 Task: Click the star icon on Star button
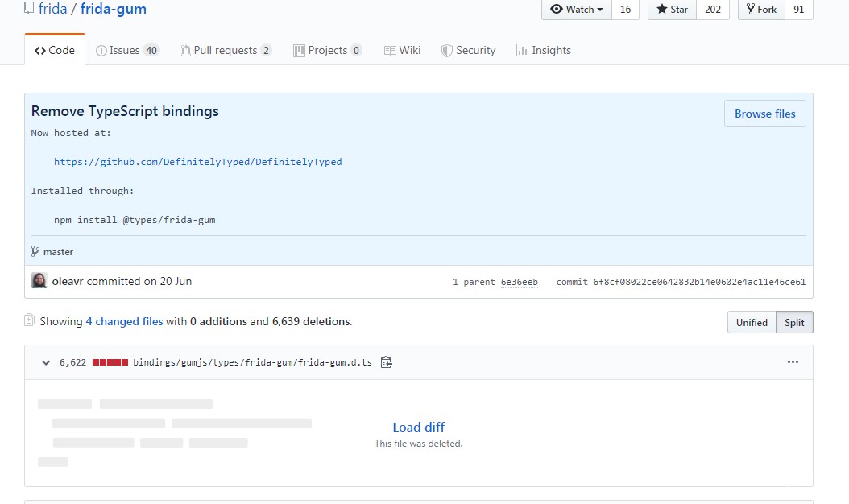pyautogui.click(x=661, y=9)
